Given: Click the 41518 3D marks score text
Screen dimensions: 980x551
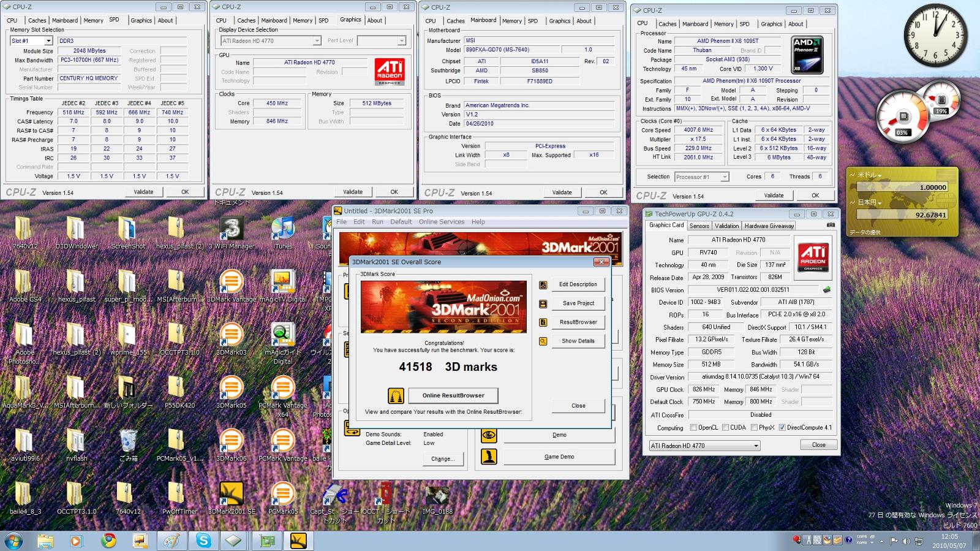Looking at the screenshot, I should [448, 367].
